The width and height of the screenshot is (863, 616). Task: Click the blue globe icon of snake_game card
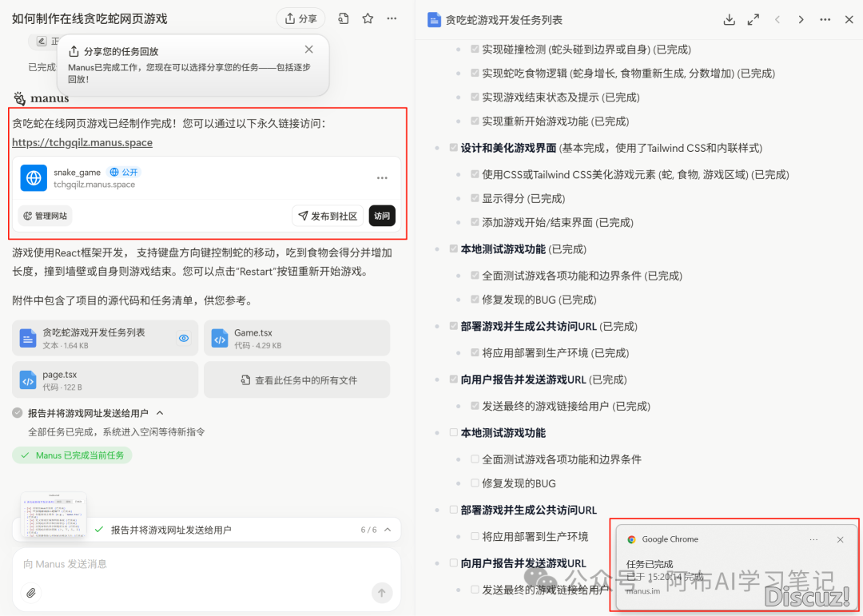pyautogui.click(x=34, y=178)
